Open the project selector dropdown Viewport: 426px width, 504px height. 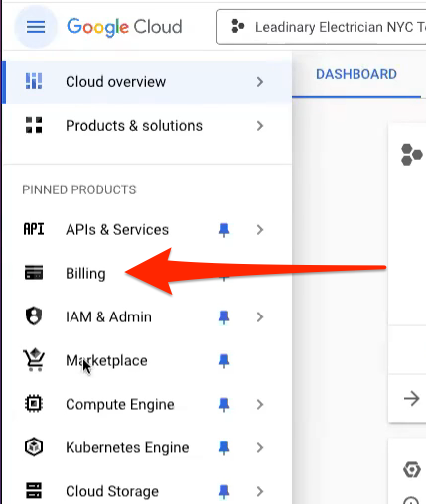[x=321, y=27]
